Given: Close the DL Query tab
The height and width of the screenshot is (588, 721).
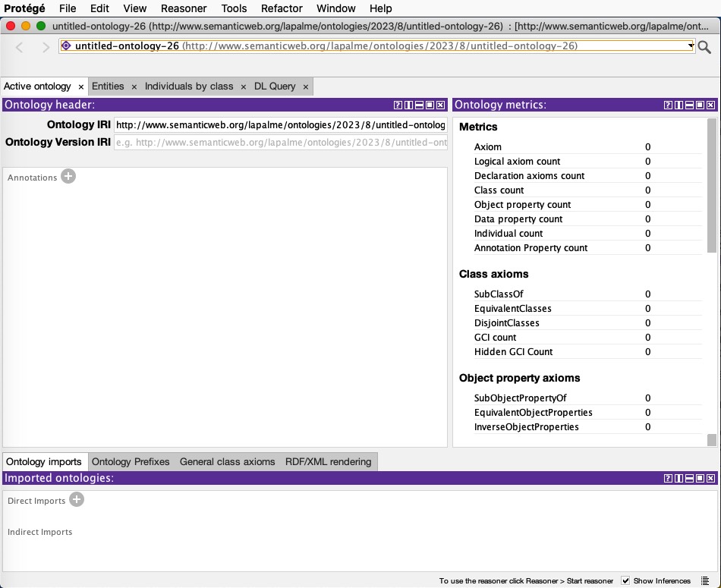Looking at the screenshot, I should pyautogui.click(x=306, y=86).
